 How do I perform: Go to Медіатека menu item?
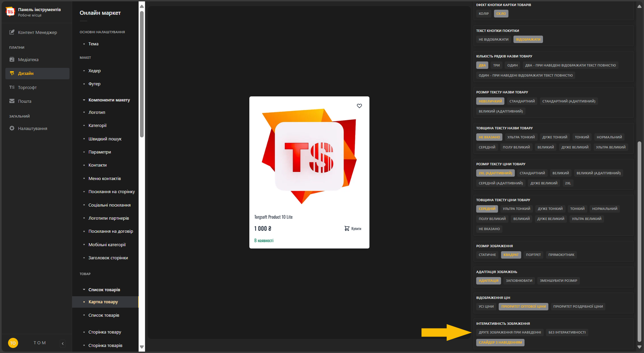(37, 59)
